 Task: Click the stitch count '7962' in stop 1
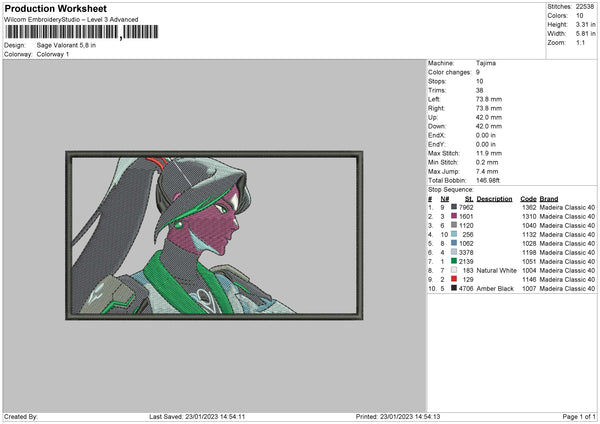pos(466,207)
